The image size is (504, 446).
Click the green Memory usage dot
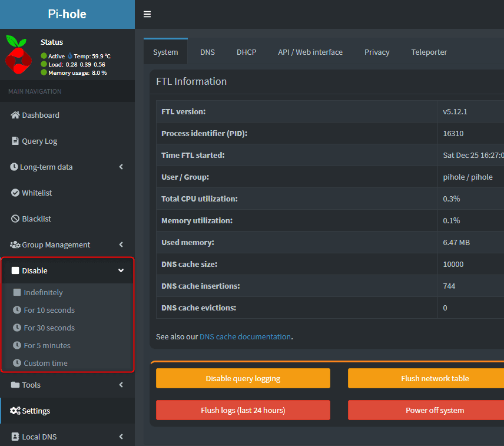44,72
